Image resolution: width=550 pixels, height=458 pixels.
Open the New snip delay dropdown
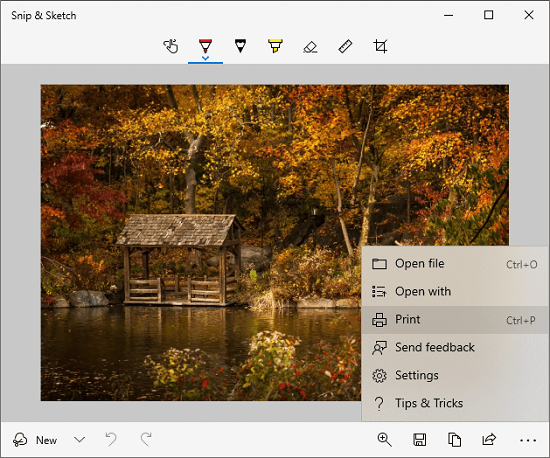coord(80,440)
